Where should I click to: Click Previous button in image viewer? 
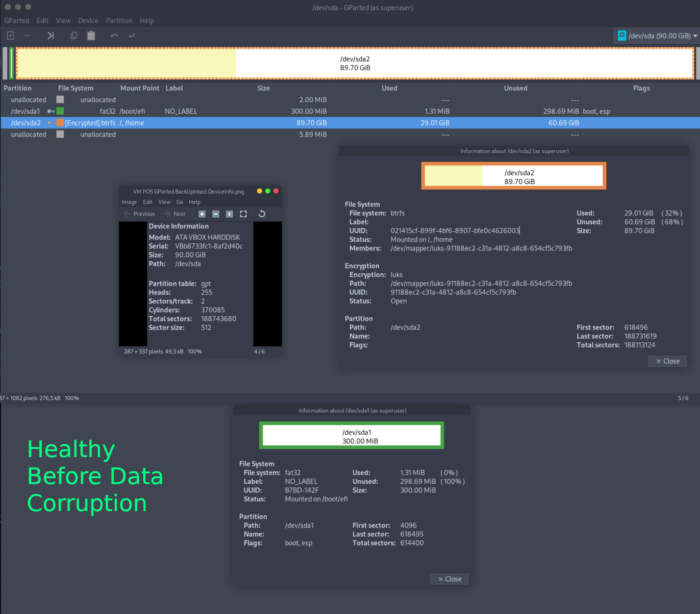click(139, 214)
